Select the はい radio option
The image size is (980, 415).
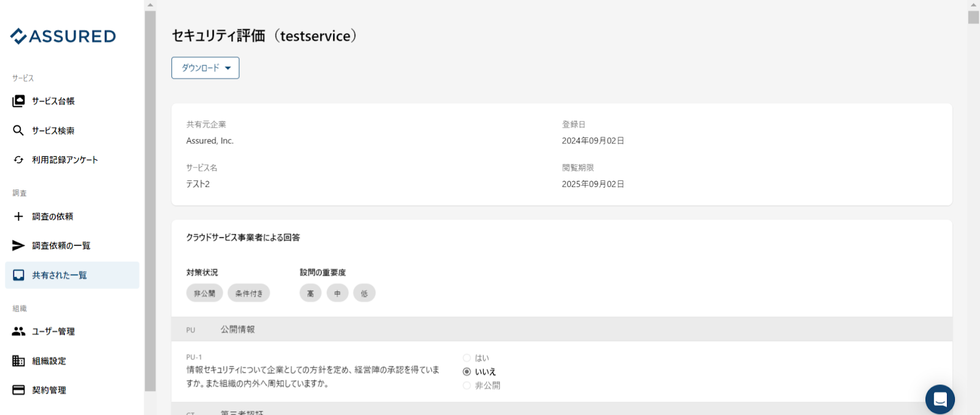click(467, 358)
